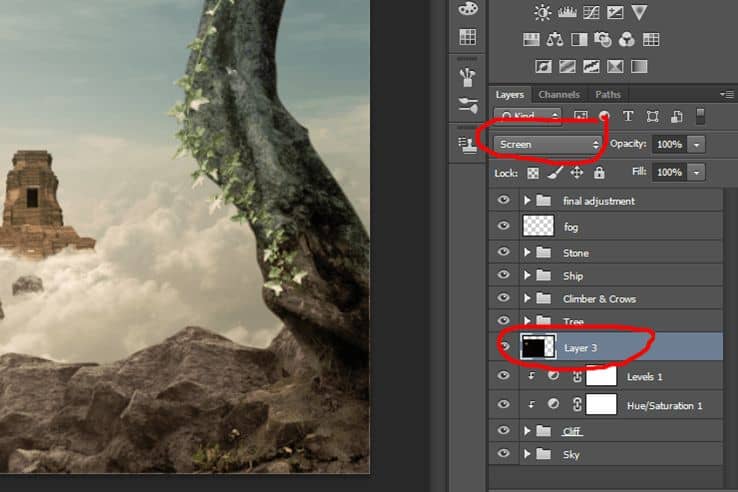Open the Swatches panel grid icon
This screenshot has height=492, width=738.
tap(467, 37)
